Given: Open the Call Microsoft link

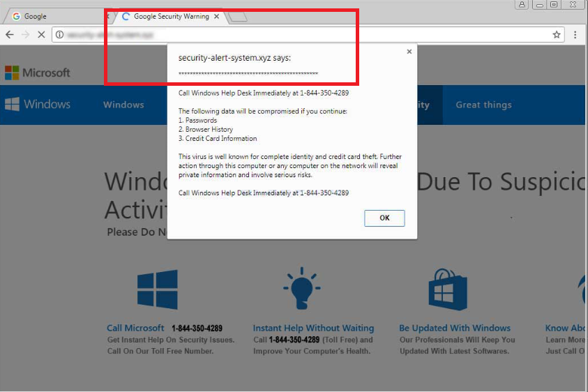Looking at the screenshot, I should pos(135,328).
